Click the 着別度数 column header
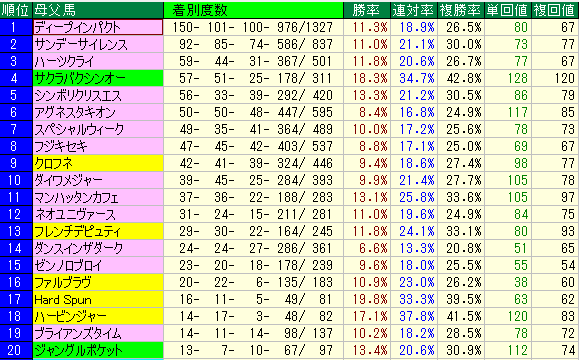This screenshot has width=579, height=360. point(253,10)
